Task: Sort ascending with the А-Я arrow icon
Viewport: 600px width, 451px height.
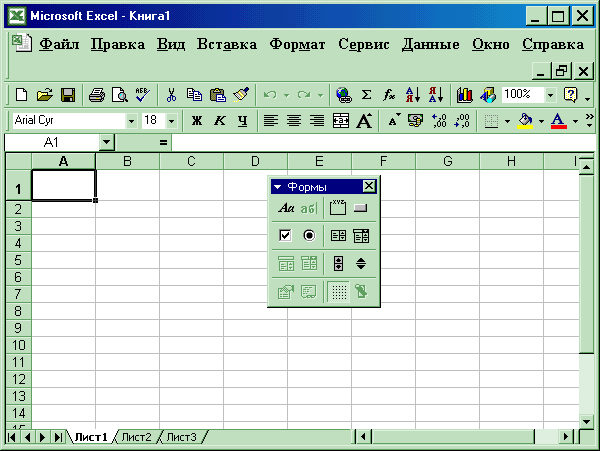Action: [x=412, y=94]
